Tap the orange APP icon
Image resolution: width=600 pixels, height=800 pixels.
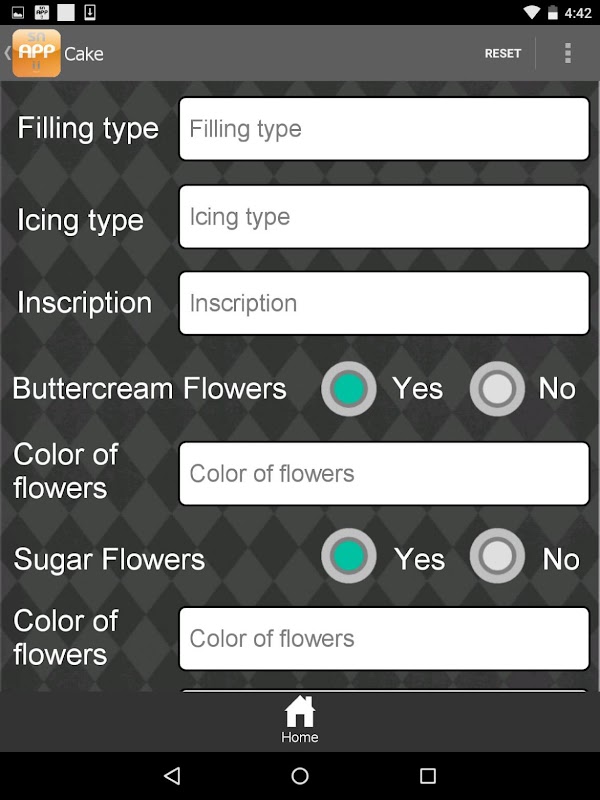click(36, 53)
